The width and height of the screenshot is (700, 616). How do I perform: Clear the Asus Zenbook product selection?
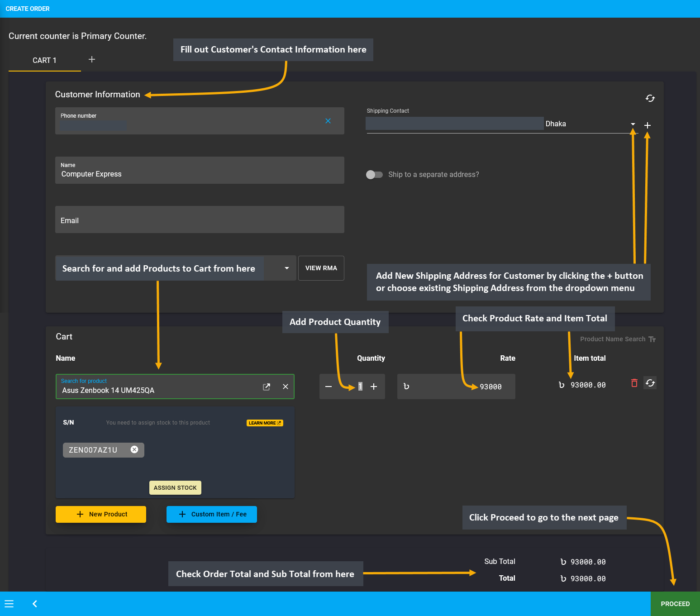pos(286,387)
